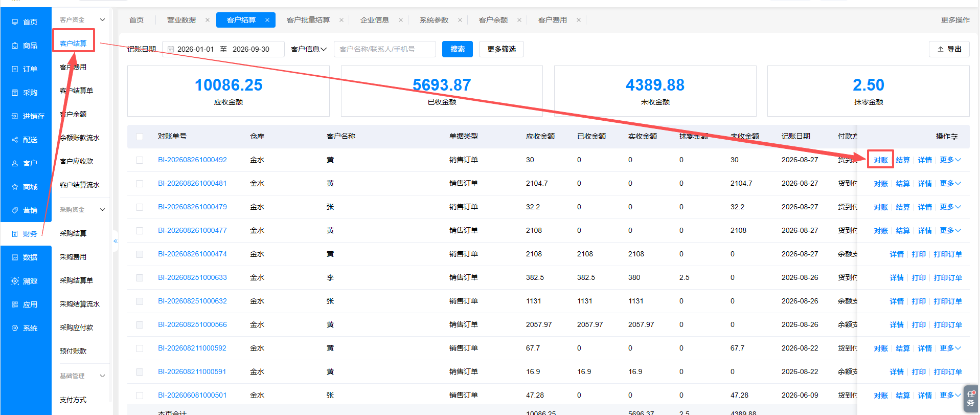The image size is (980, 415).
Task: Tick the select-all checkbox in table header
Action: pos(140,137)
